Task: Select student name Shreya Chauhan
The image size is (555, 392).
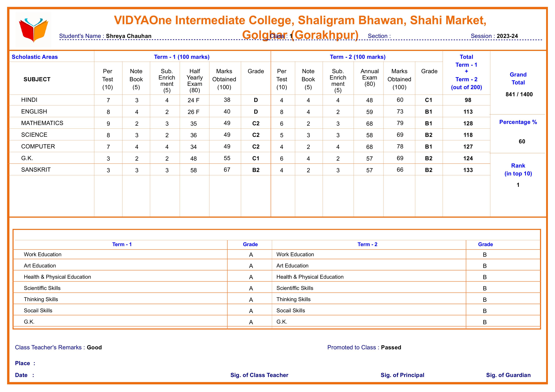Action: pyautogui.click(x=129, y=36)
